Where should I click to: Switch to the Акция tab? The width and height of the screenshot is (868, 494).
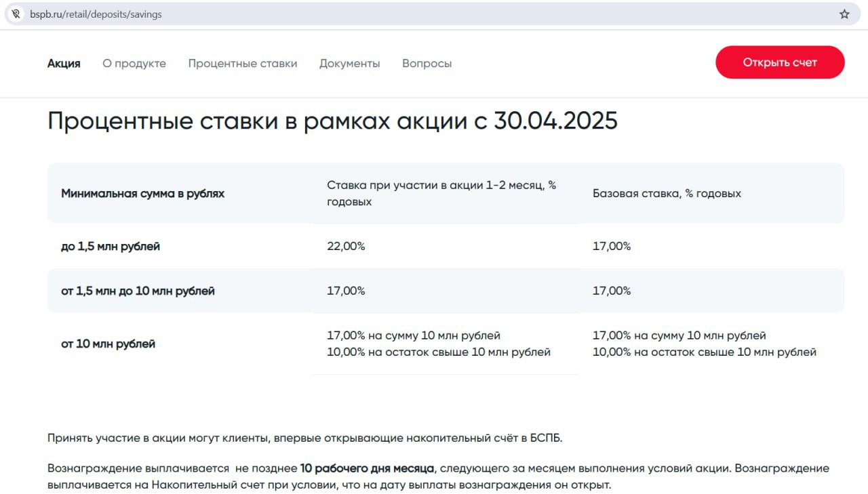pos(64,63)
